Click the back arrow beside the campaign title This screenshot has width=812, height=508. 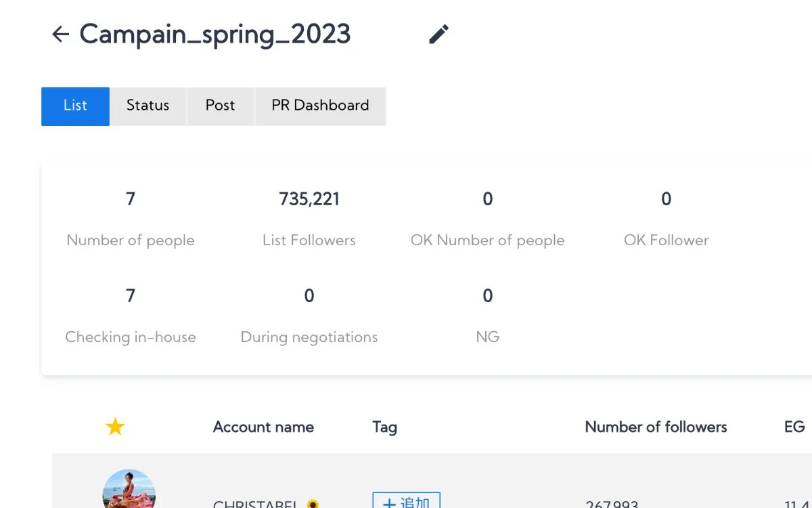pyautogui.click(x=61, y=35)
